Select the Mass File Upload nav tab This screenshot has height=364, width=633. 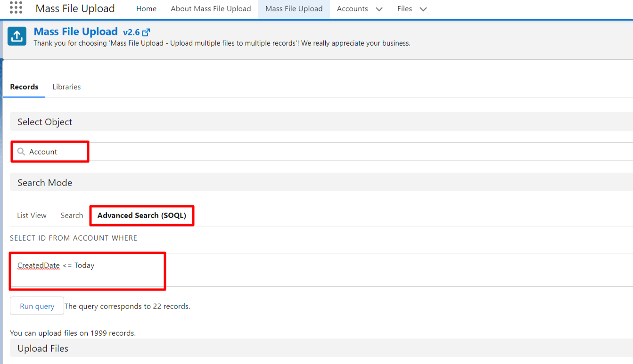click(294, 9)
